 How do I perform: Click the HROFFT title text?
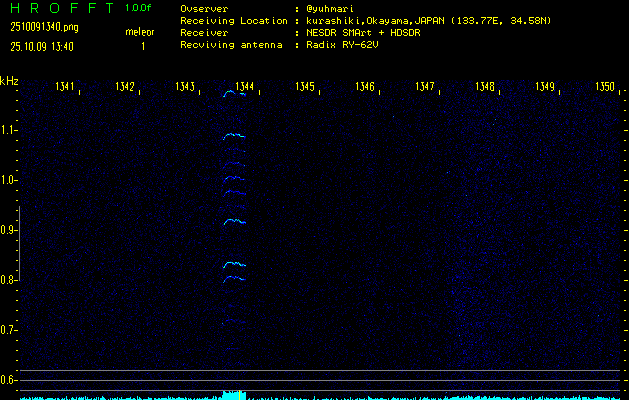[58, 8]
